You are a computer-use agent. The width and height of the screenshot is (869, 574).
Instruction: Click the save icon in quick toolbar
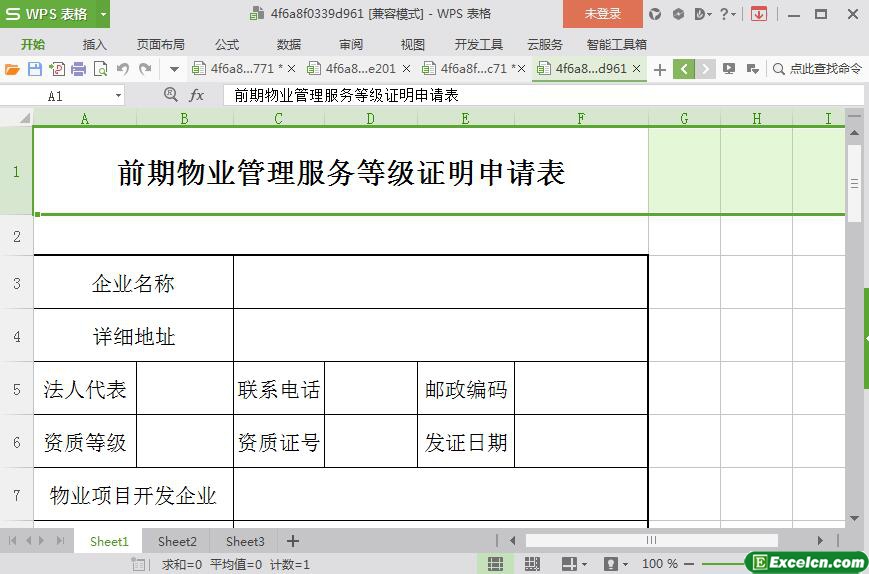tap(35, 69)
